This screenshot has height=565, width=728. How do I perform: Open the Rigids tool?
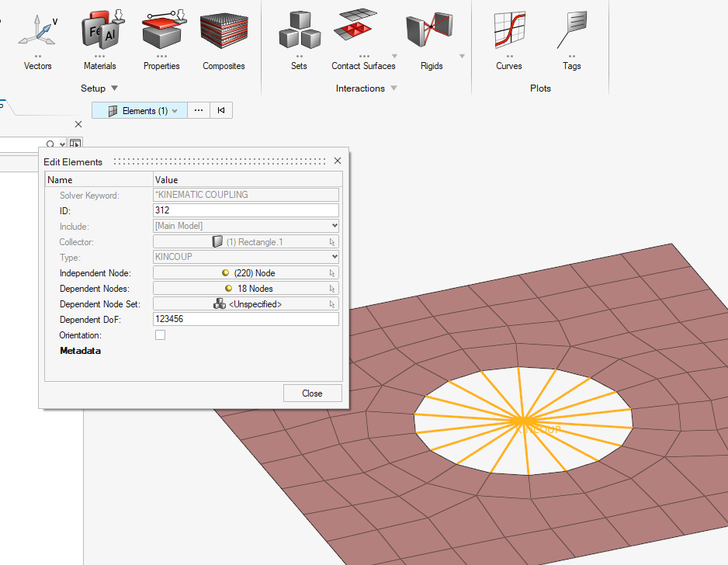pos(432,41)
